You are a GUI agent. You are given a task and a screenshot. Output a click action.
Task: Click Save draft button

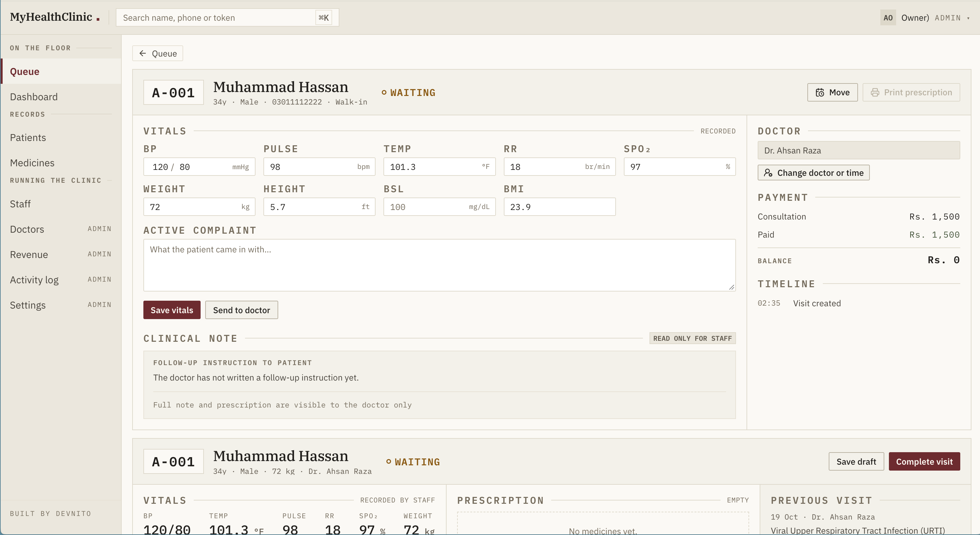point(856,461)
